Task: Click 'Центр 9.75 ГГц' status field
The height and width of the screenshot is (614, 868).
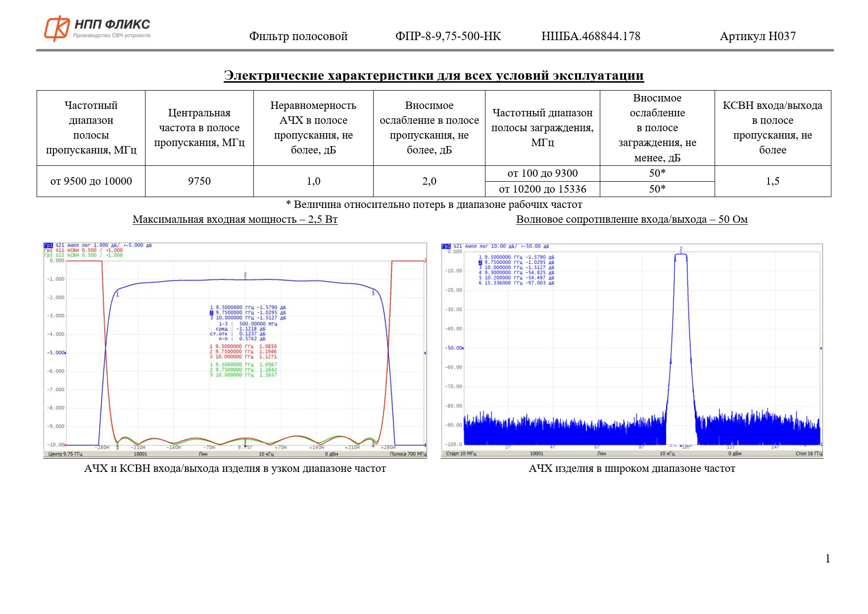Action: click(x=65, y=454)
